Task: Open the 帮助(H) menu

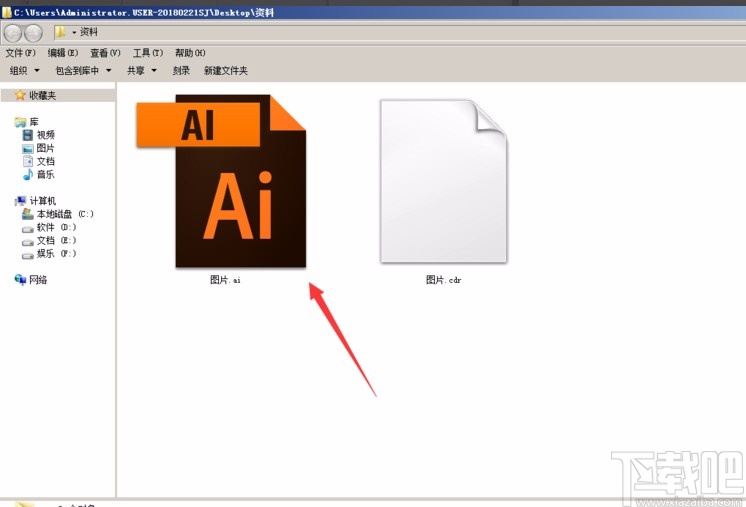Action: 190,53
